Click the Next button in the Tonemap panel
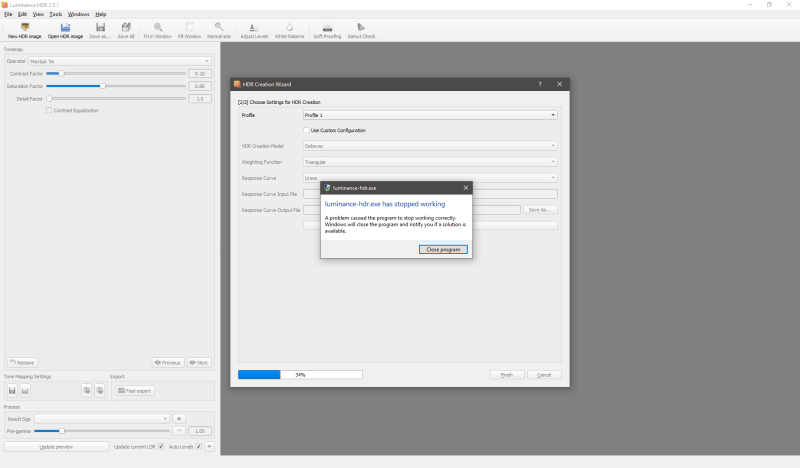 click(199, 362)
